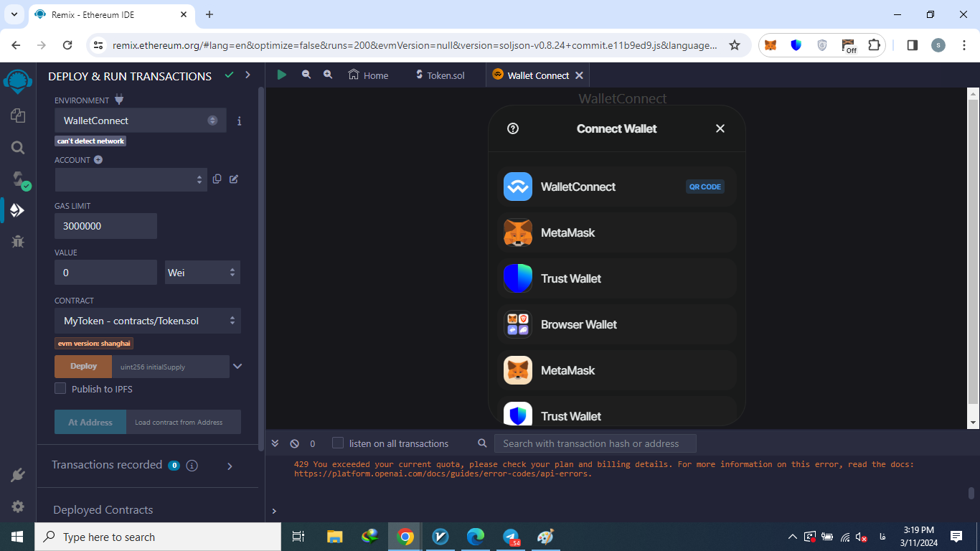Screen dimensions: 980x551
Task: Click the initialSupply parameter field
Action: (171, 367)
